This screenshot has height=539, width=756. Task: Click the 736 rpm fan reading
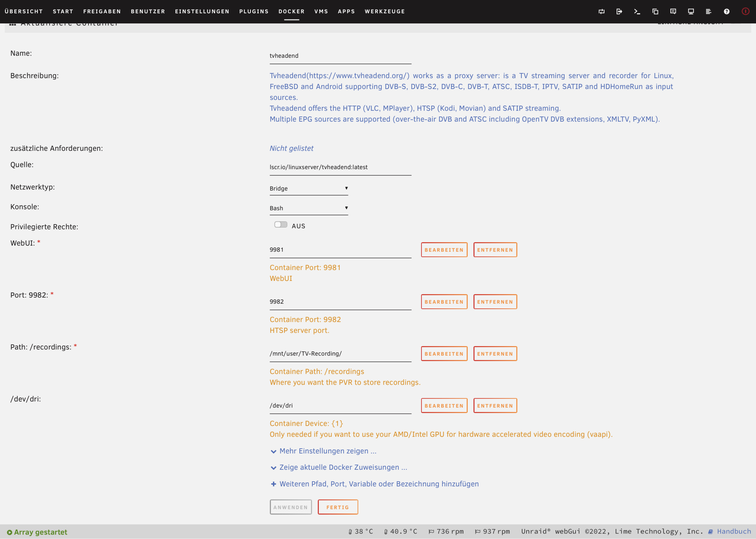click(x=450, y=532)
